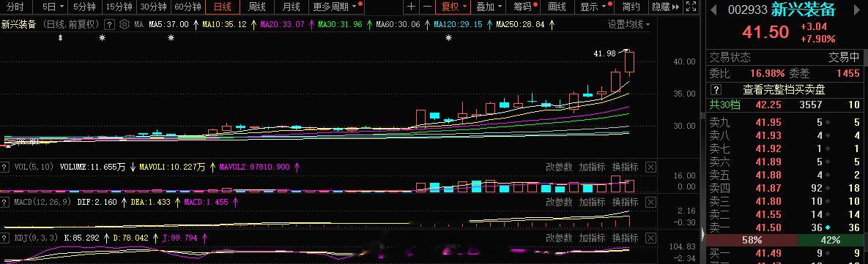Select 5分钟 period tab
Viewport: 868px width, 264px height.
(x=84, y=7)
